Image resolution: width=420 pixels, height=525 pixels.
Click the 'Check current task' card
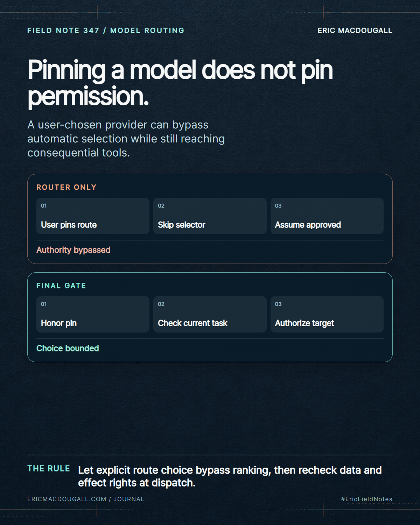point(210,314)
